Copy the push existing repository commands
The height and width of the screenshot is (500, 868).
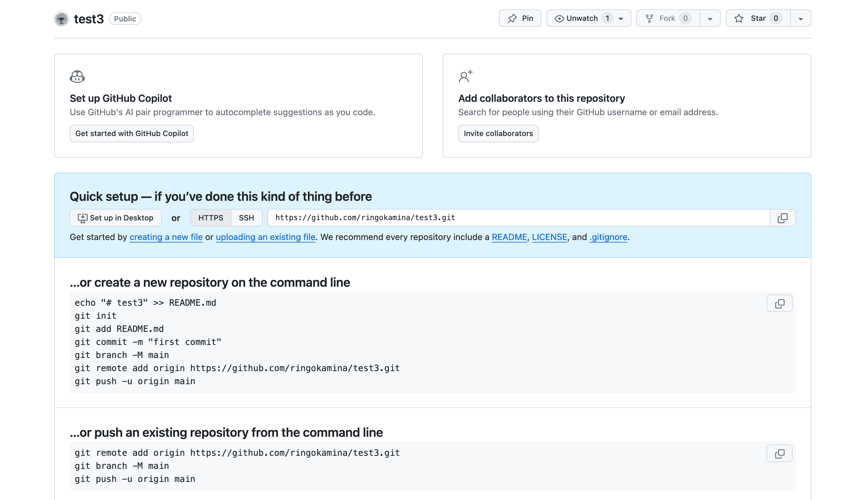(779, 453)
